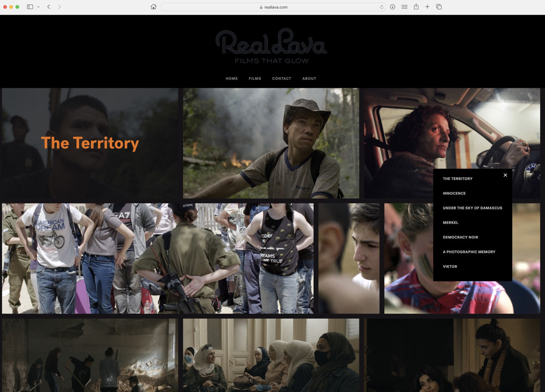Open the women in headscarves thumbnail
This screenshot has width=545, height=392.
coord(271,355)
